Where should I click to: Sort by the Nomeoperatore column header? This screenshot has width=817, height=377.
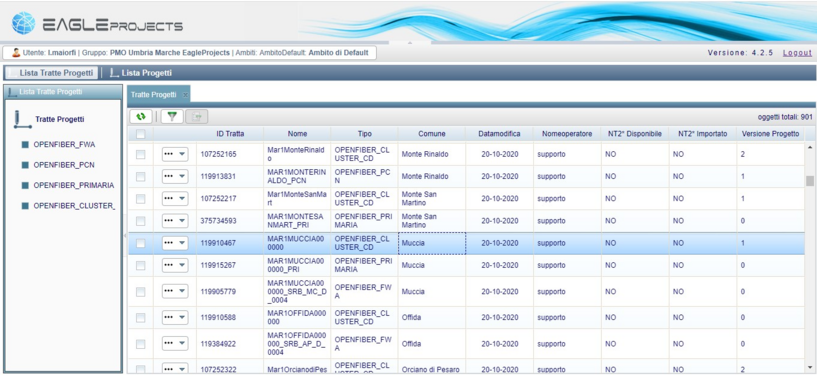567,134
